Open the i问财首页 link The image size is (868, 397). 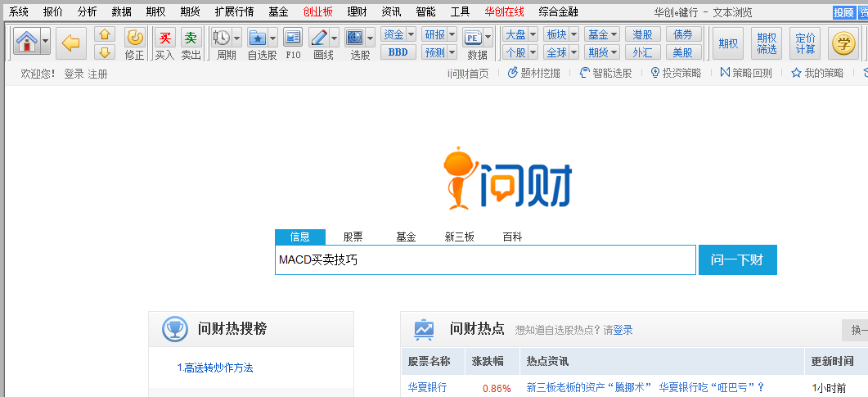click(468, 73)
